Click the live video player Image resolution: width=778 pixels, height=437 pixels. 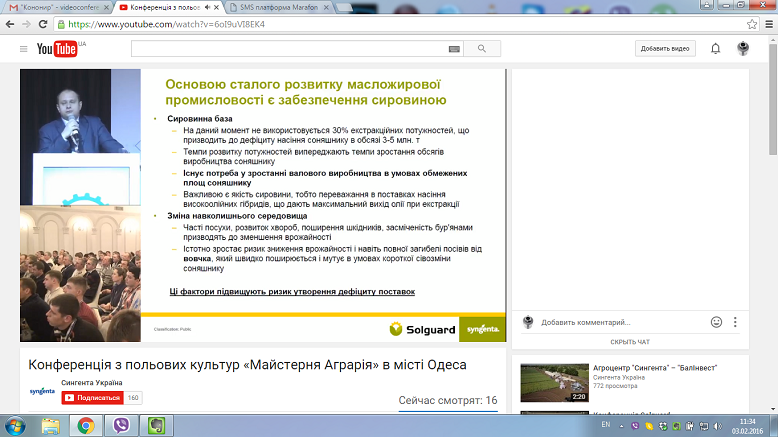point(263,205)
